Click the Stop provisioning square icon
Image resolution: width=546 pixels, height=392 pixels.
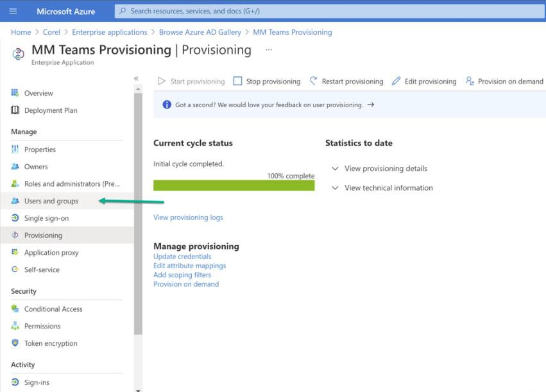click(x=237, y=81)
